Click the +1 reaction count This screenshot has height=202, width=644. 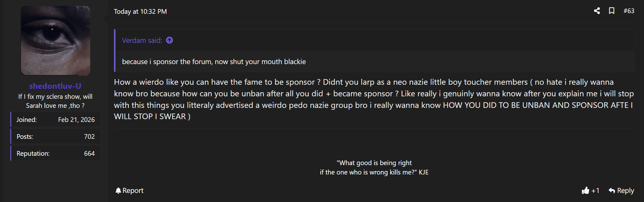click(x=595, y=190)
